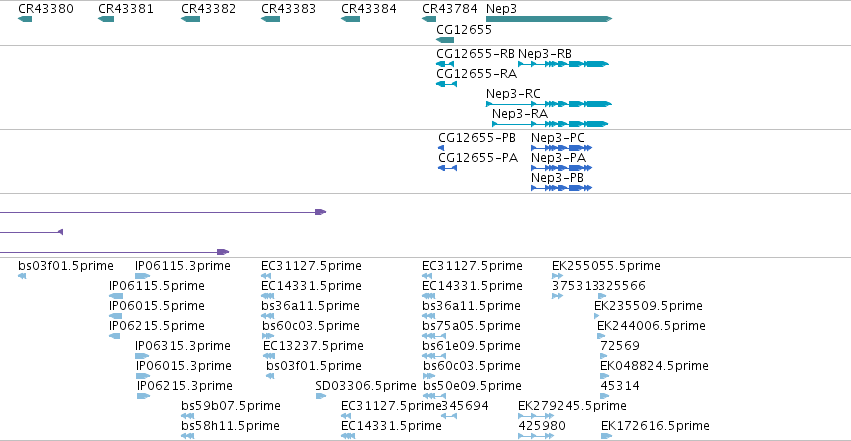The height and width of the screenshot is (441, 851).
Task: Click the bs58h11.5prime EST label
Action: 231,426
